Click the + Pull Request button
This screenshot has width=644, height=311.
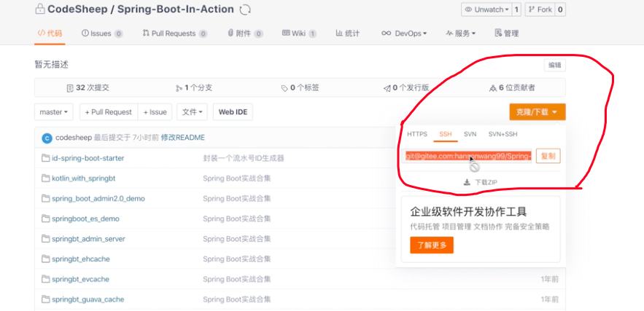point(109,112)
